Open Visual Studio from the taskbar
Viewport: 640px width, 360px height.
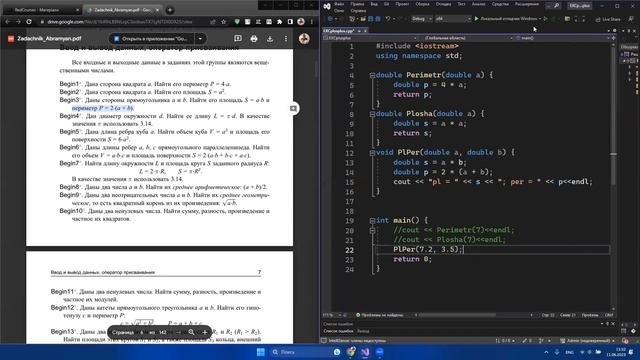(x=365, y=352)
